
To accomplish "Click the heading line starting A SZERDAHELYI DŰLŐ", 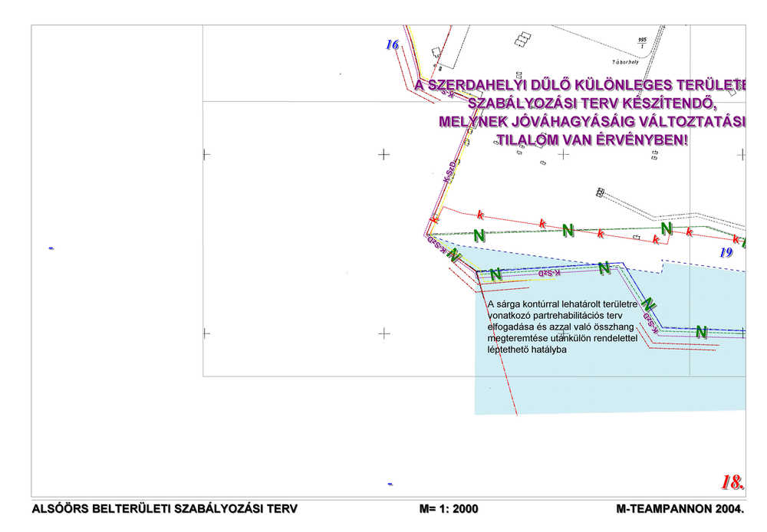I will coord(580,85).
